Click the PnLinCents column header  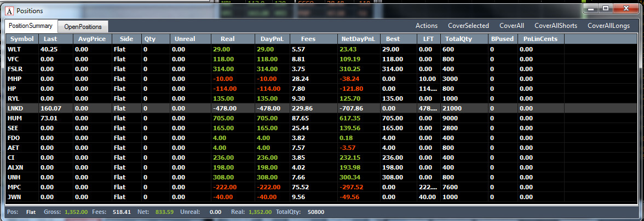point(541,39)
